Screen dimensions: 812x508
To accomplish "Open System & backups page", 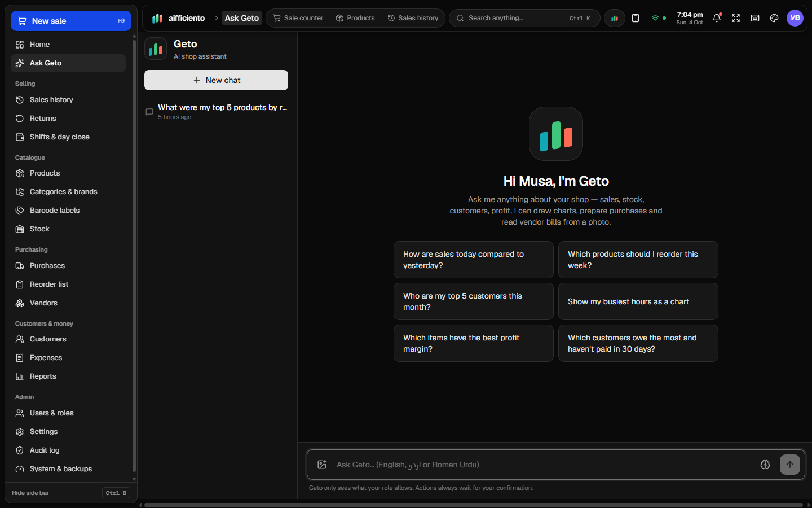I will click(x=68, y=469).
